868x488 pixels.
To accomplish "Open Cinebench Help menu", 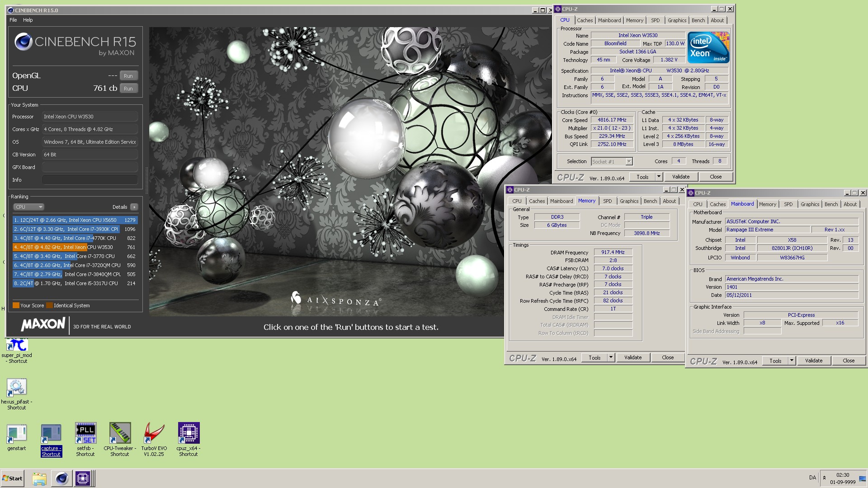I will pyautogui.click(x=28, y=20).
